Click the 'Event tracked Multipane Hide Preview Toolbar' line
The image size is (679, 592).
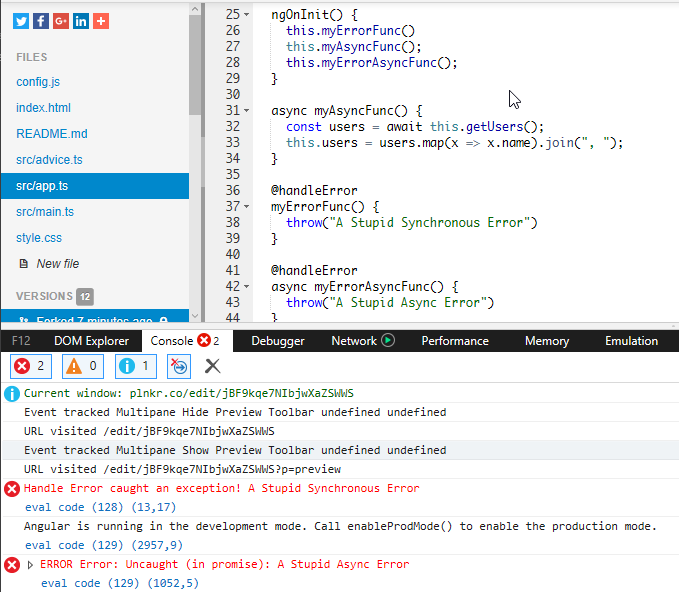pos(235,412)
